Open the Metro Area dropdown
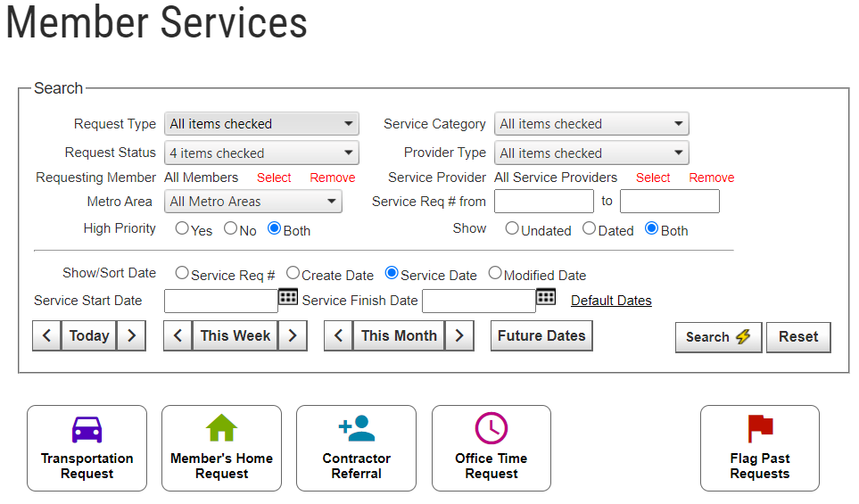The height and width of the screenshot is (504, 859). [253, 202]
